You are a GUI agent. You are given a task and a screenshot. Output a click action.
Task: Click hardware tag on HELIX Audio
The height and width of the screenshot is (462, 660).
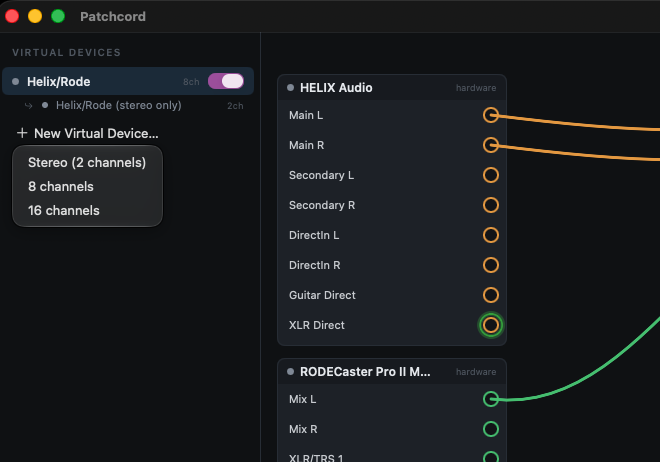coord(476,88)
